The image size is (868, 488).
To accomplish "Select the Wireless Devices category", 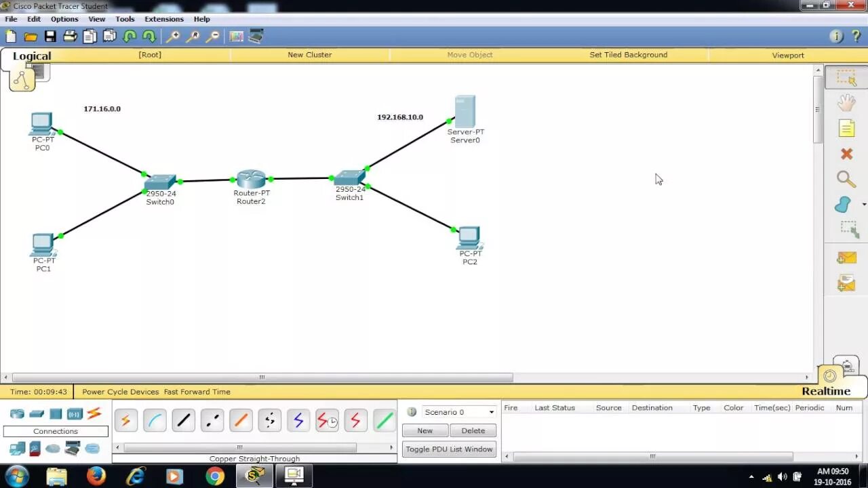I will coord(75,413).
